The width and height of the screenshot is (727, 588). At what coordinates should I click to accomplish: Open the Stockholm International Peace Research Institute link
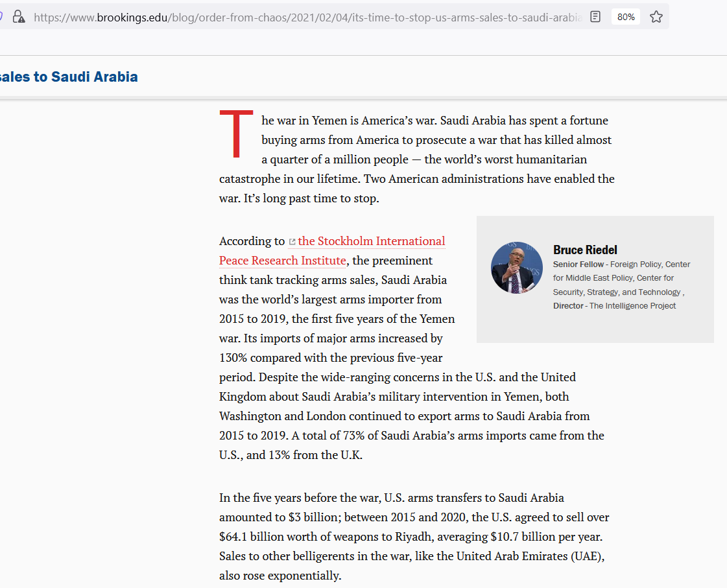click(x=332, y=251)
